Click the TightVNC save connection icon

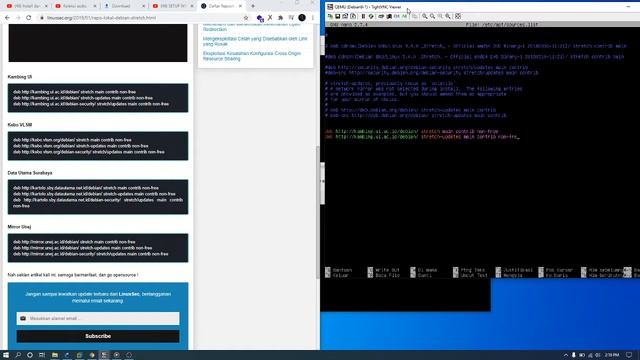[338, 16]
